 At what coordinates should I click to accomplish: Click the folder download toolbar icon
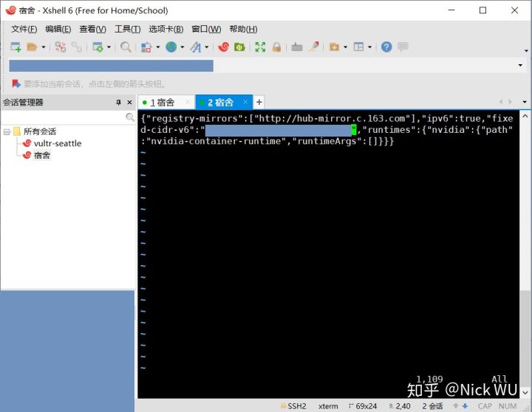coord(334,47)
